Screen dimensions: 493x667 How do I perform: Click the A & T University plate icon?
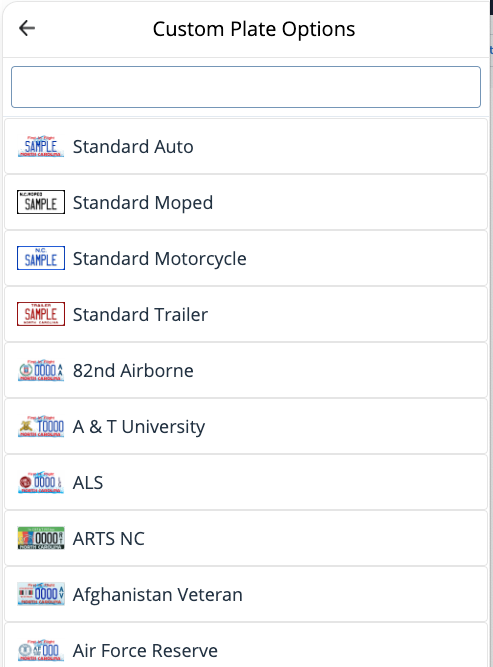[41, 426]
